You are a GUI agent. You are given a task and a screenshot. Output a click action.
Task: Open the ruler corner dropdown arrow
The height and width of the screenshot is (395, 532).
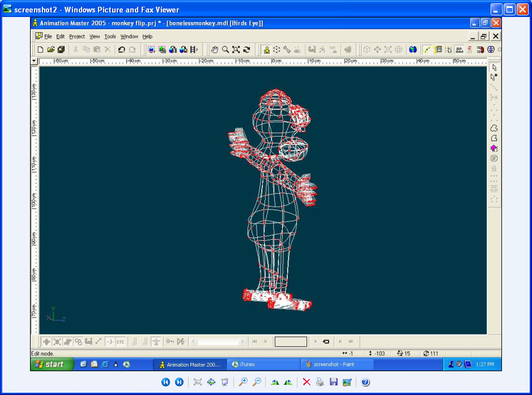34,61
